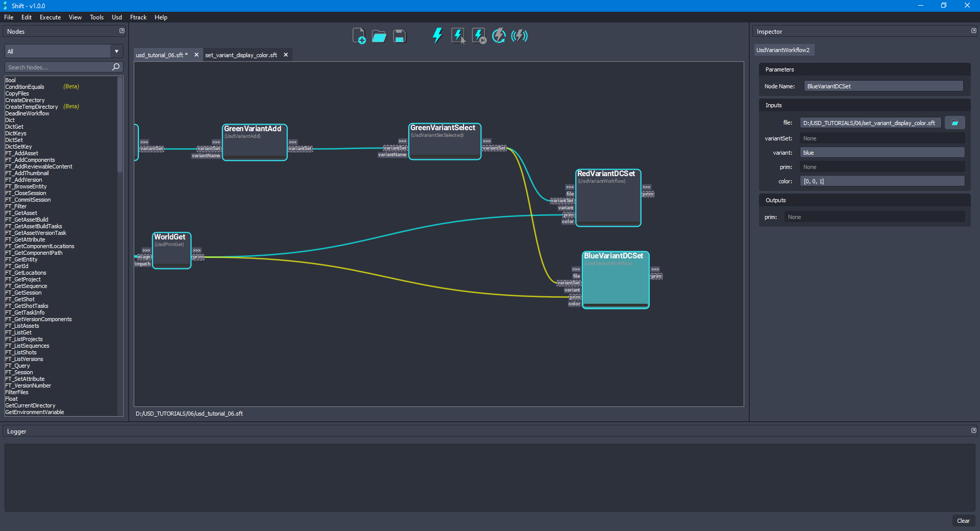Image resolution: width=980 pixels, height=531 pixels.
Task: Toggle live graph execution
Action: click(x=519, y=36)
